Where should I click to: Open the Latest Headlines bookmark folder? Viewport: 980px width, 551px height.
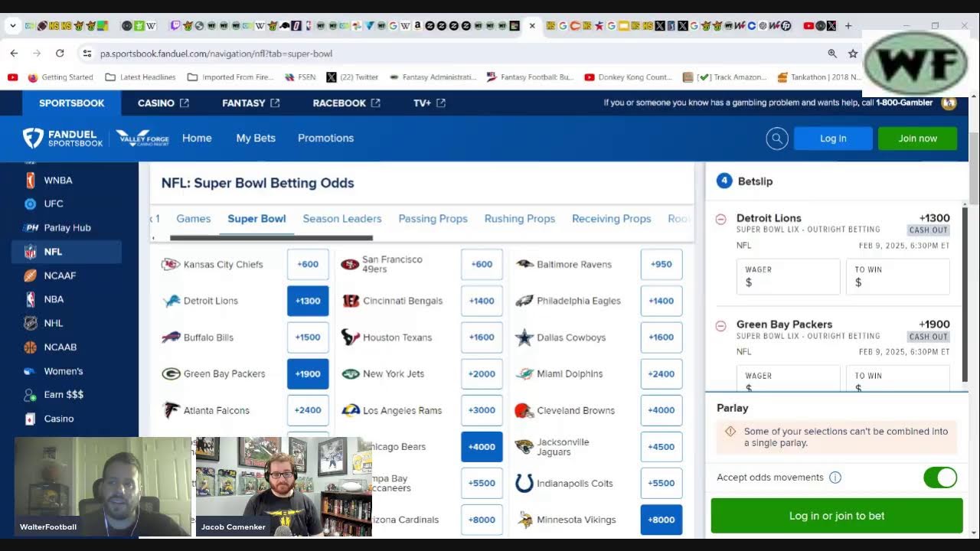pyautogui.click(x=140, y=77)
